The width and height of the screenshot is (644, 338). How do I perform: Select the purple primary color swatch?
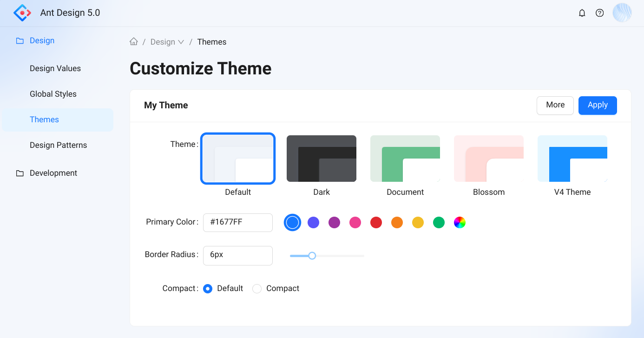click(x=335, y=223)
